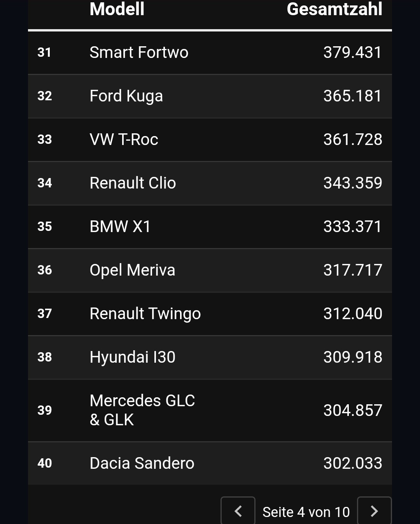
Task: Select the Ford Kuga entry
Action: tap(210, 96)
